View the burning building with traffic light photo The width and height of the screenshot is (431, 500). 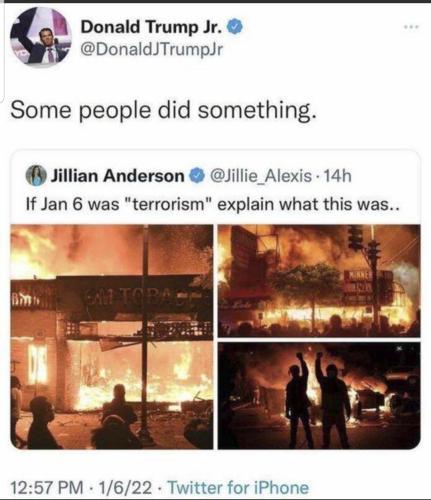[319, 281]
